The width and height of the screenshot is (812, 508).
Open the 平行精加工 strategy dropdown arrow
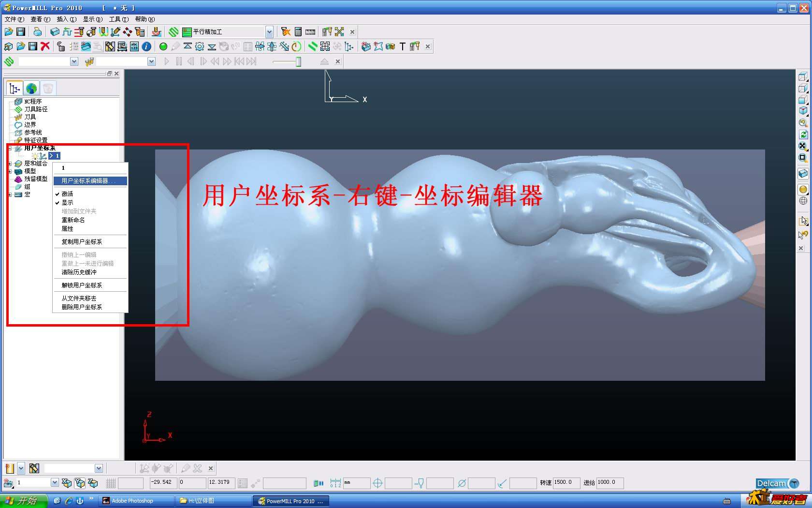coord(269,32)
